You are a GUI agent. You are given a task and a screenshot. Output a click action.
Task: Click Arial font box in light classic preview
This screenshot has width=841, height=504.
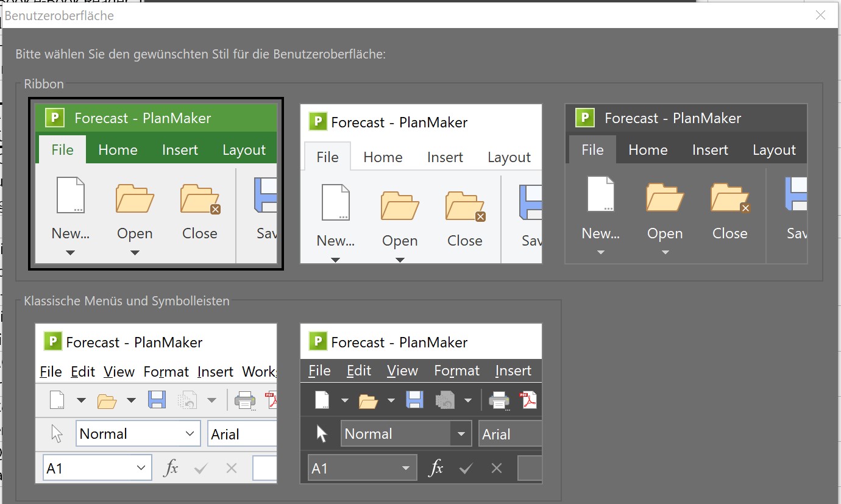click(x=243, y=434)
